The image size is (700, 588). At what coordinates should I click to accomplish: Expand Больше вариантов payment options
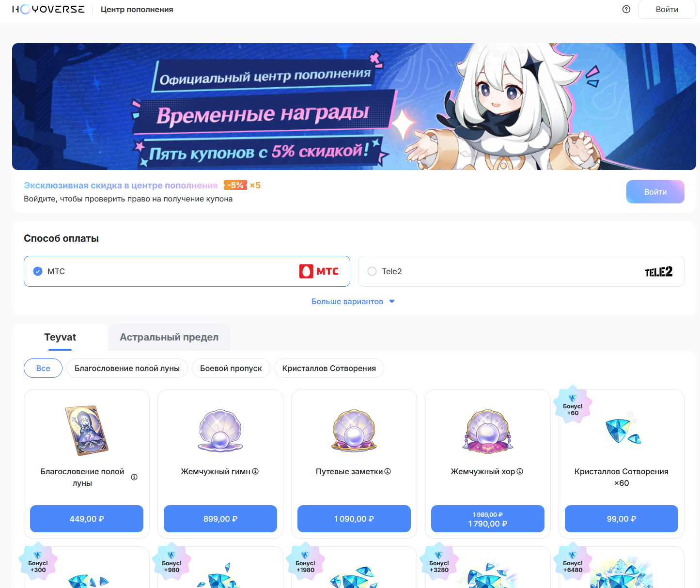[x=353, y=301]
